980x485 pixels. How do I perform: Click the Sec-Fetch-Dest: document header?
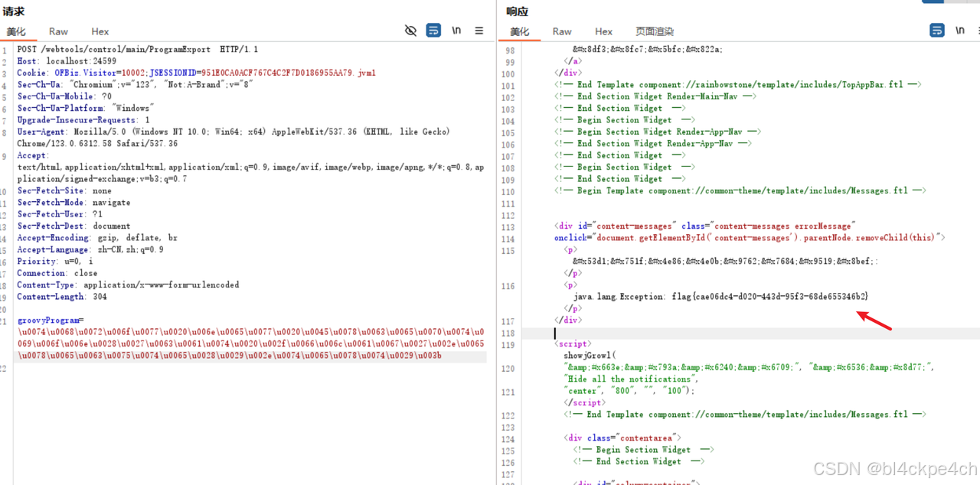73,226
